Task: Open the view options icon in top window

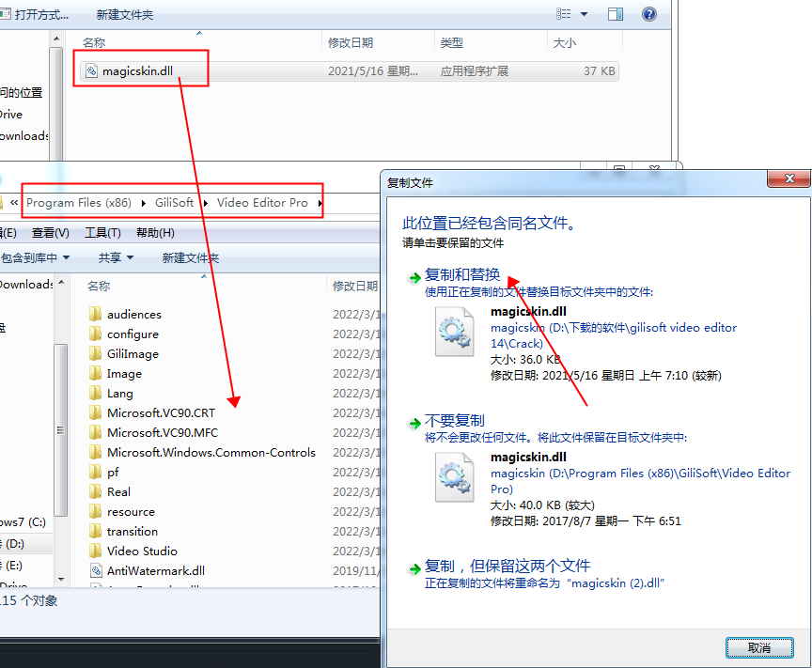Action: (x=564, y=14)
